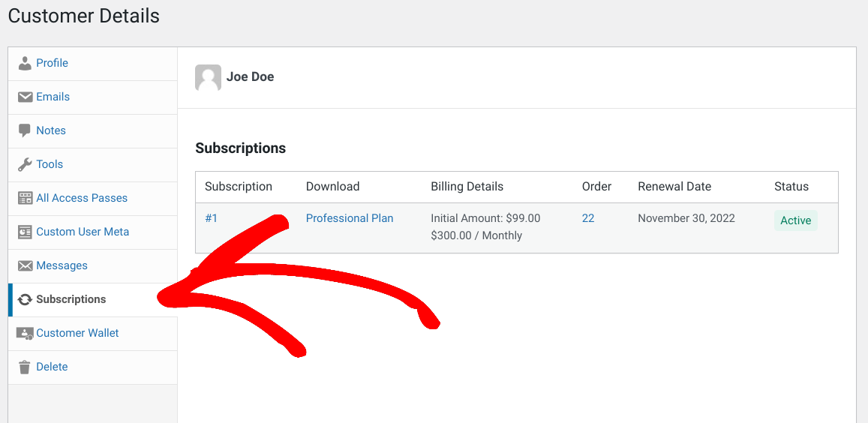Click the All Access Passes icon
Image resolution: width=868 pixels, height=423 pixels.
(25, 198)
